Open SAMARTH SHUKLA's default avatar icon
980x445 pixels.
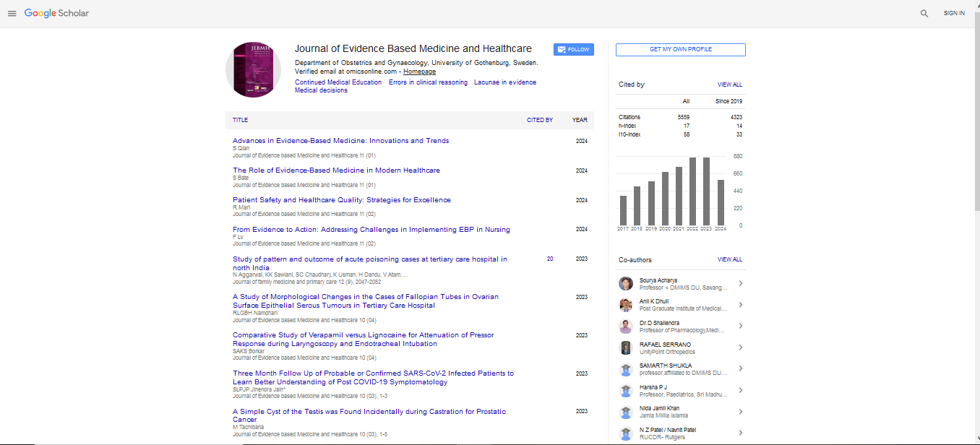pyautogui.click(x=626, y=370)
